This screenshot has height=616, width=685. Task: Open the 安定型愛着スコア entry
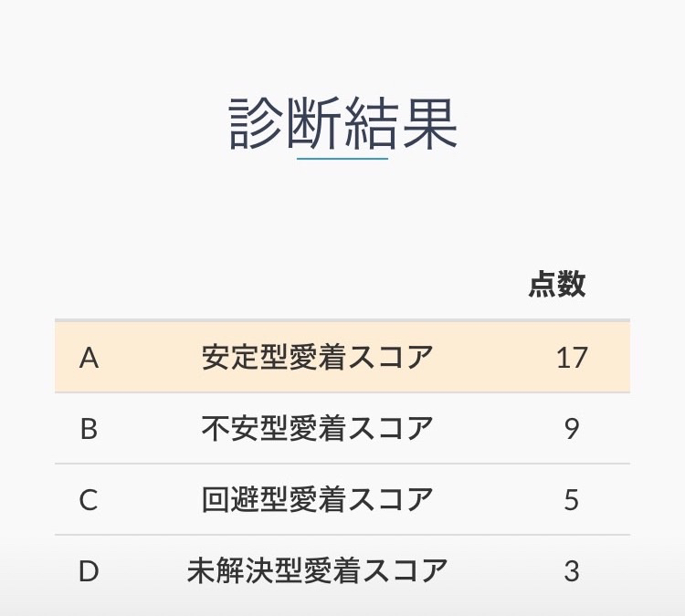pyautogui.click(x=317, y=358)
